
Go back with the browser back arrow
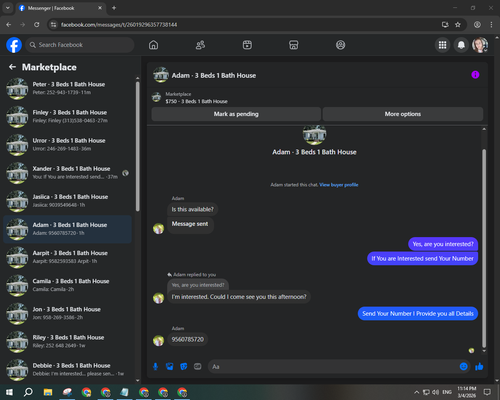click(x=9, y=25)
